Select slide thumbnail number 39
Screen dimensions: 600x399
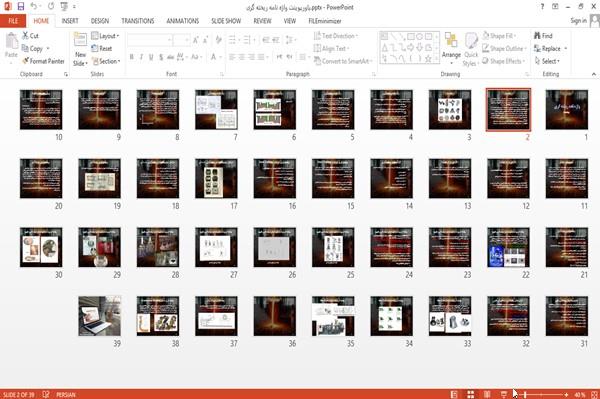click(x=99, y=316)
